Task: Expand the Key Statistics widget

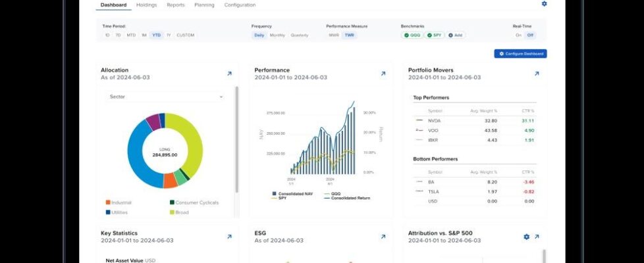Action: (229, 237)
